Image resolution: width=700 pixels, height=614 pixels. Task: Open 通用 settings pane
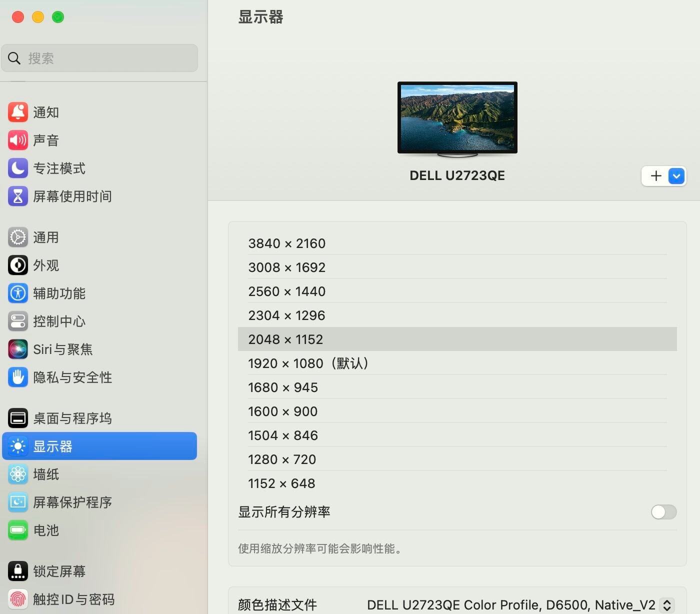click(99, 237)
